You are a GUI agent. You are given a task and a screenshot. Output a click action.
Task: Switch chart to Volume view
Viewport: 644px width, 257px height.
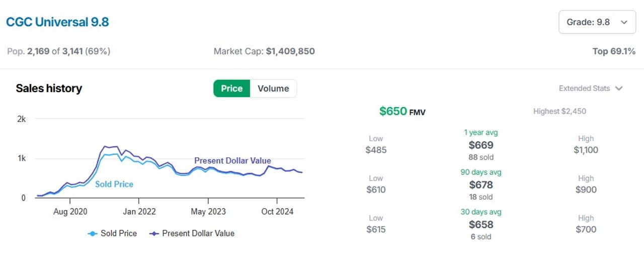(273, 88)
